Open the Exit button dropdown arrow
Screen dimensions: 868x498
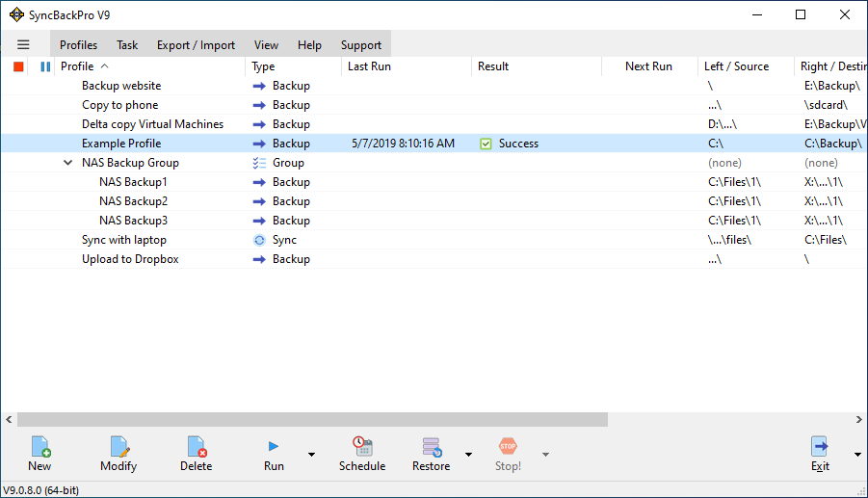(857, 455)
